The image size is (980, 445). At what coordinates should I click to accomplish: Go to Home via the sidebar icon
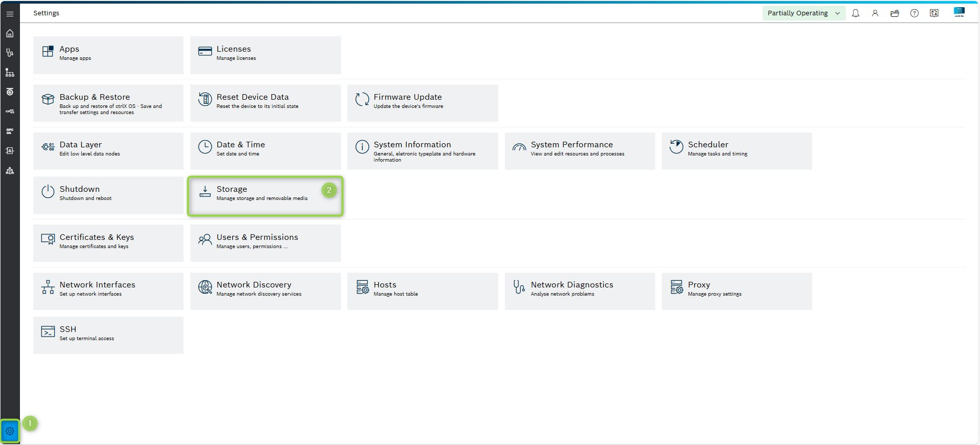click(10, 33)
